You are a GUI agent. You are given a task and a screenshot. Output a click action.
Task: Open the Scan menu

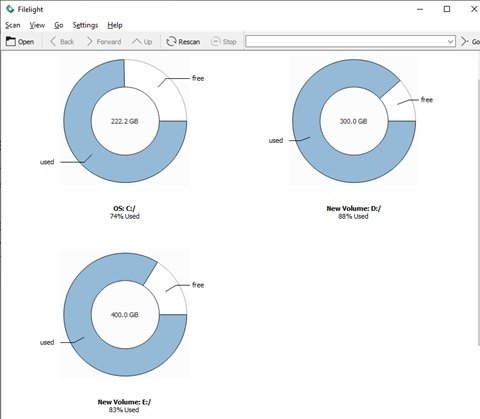pos(13,25)
